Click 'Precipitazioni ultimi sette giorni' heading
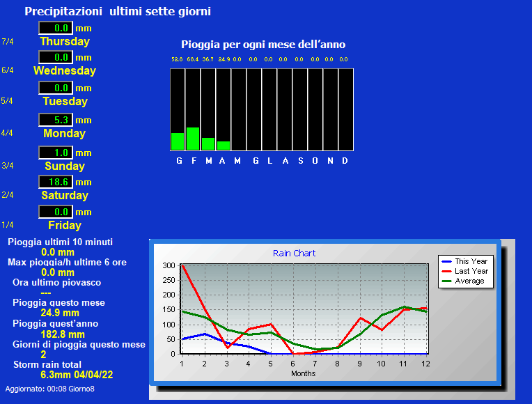This screenshot has height=404, width=532. click(118, 12)
